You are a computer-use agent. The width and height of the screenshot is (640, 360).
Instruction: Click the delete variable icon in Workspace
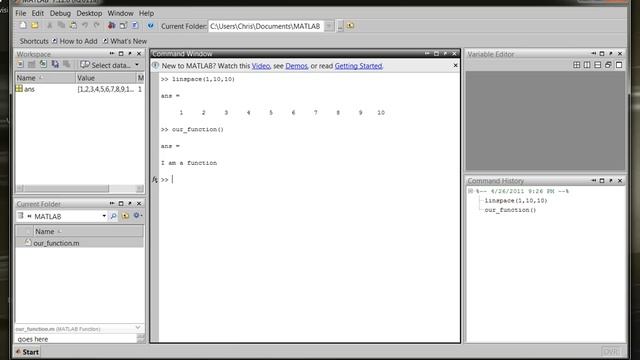click(x=66, y=64)
